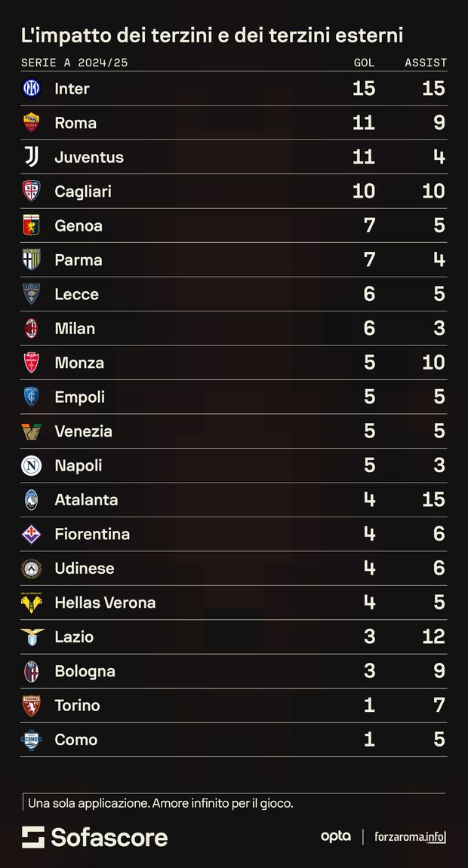Click the Sofascore tagline text
This screenshot has height=868, width=468.
coord(160,804)
